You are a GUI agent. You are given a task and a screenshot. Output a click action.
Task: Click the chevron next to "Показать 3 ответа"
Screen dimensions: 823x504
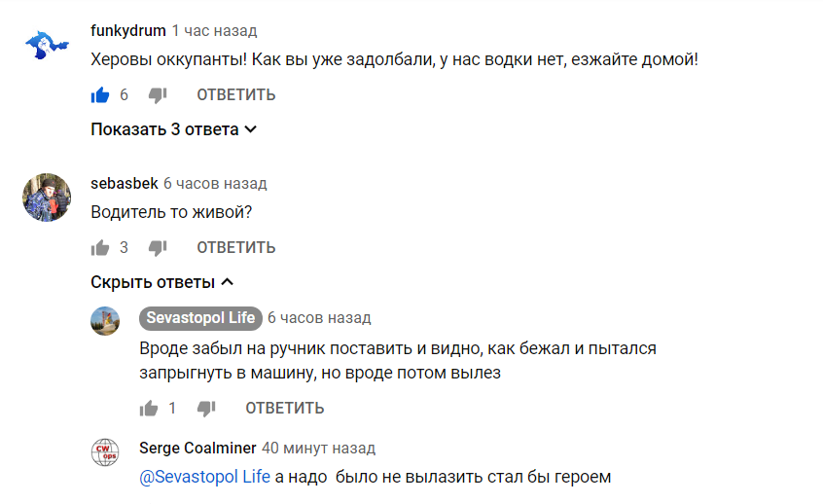(x=251, y=129)
